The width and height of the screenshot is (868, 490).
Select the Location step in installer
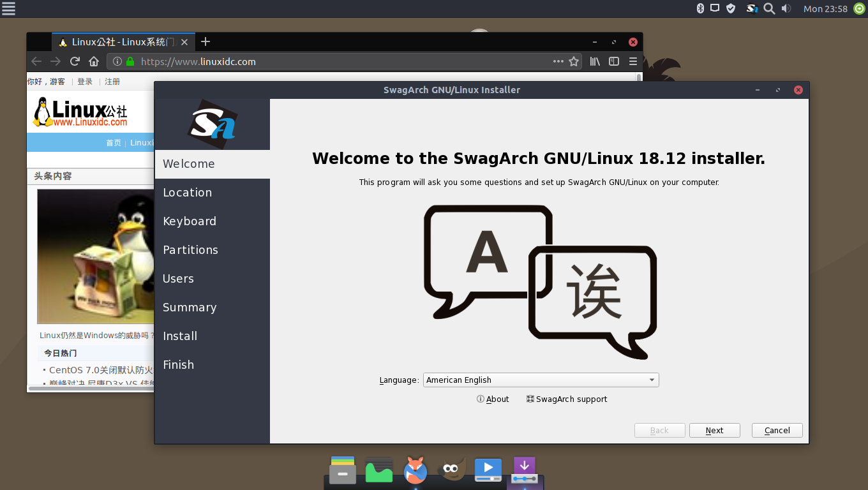click(x=212, y=193)
